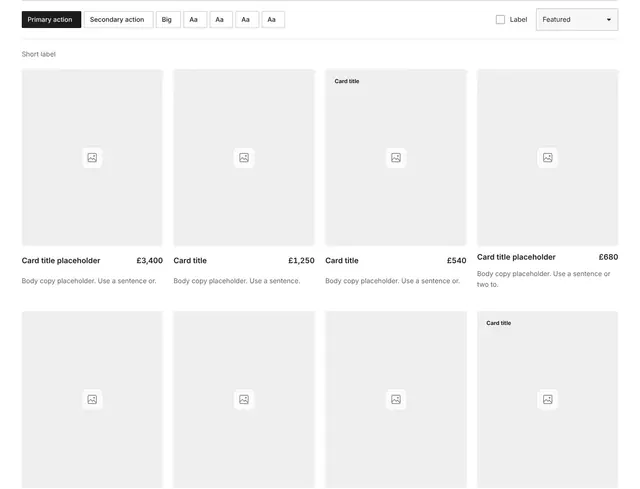Open 'Card title placeholder' heading beside £680
This screenshot has height=489, width=640.
pyautogui.click(x=516, y=257)
